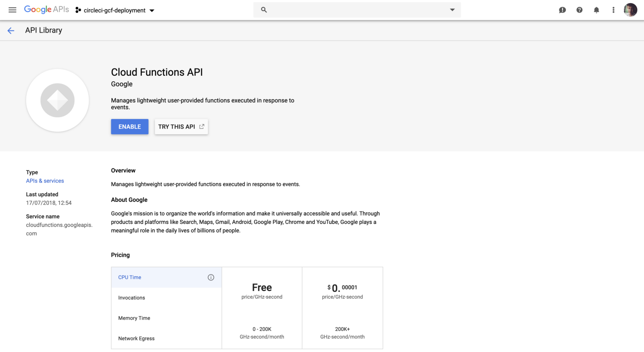Open the hamburger navigation menu
The height and width of the screenshot is (352, 644).
point(12,10)
